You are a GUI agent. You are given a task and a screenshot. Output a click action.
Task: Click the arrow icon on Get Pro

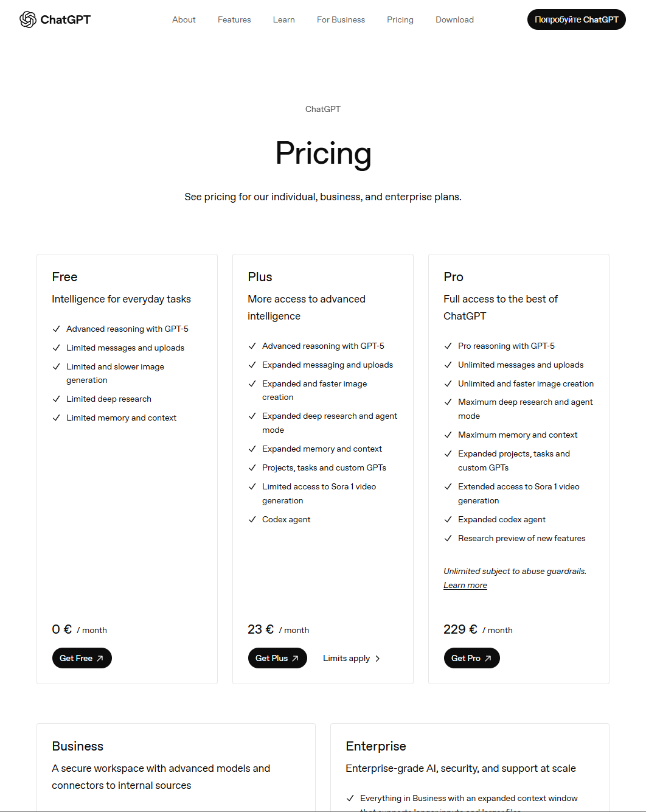488,659
